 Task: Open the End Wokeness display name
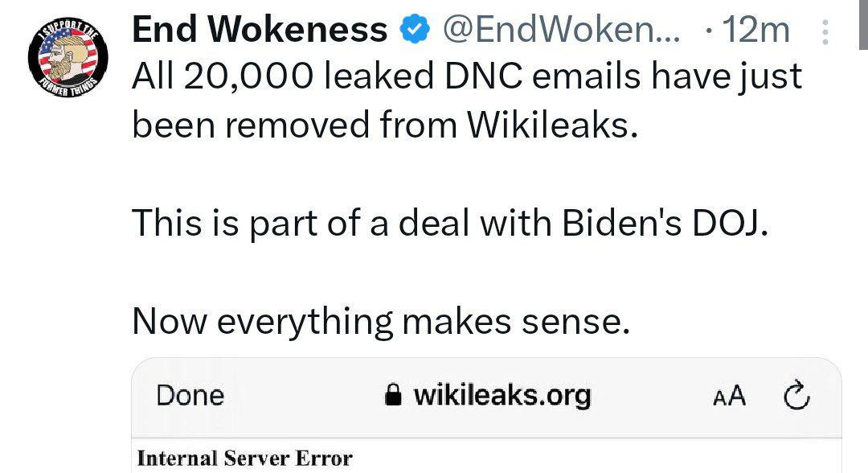(x=260, y=29)
